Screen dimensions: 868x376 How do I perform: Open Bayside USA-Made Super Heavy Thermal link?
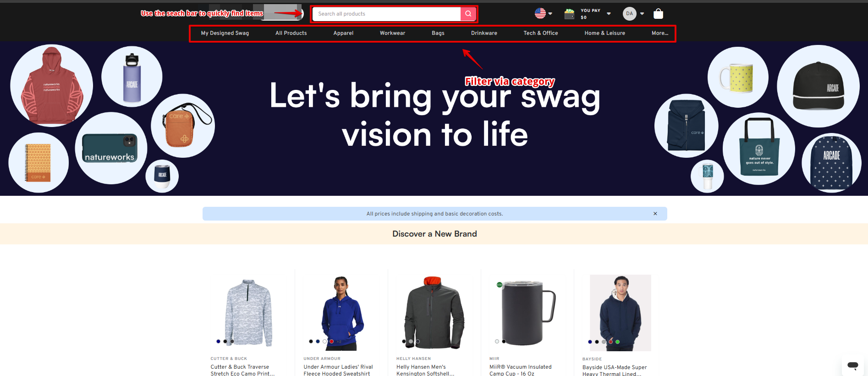click(x=615, y=370)
